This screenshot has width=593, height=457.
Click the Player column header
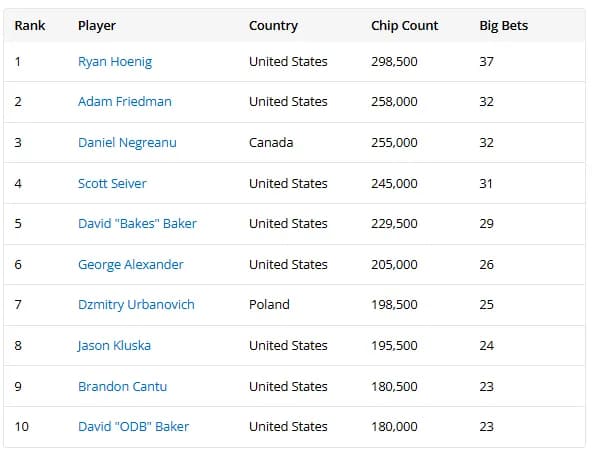(97, 26)
